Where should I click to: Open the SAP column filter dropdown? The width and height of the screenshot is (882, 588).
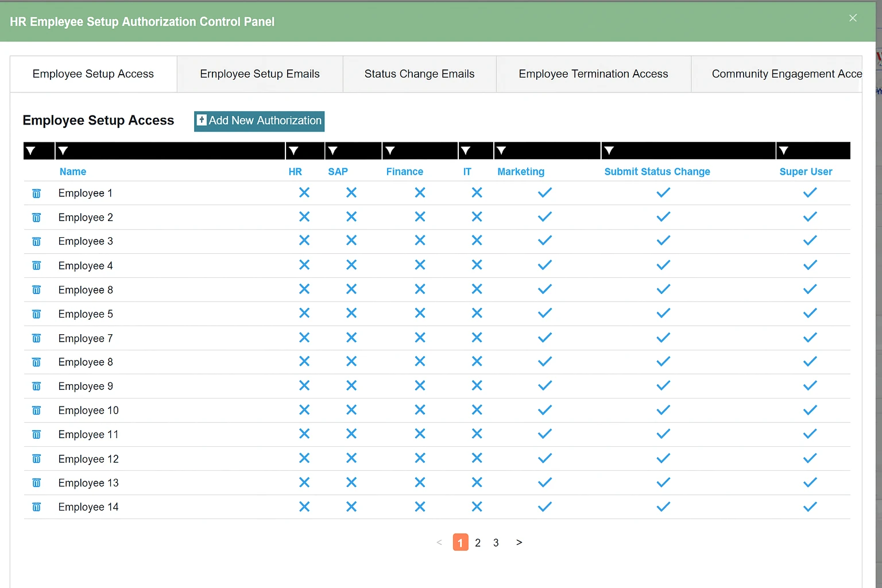pos(332,150)
